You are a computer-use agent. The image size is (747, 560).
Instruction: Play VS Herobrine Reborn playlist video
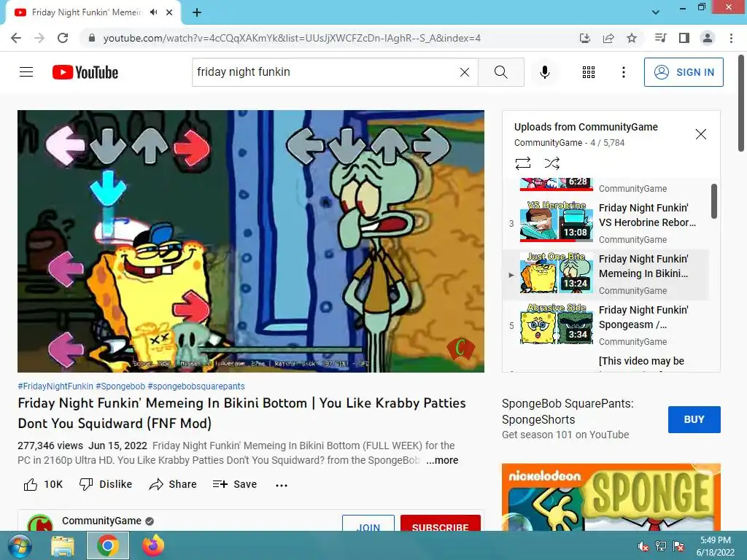(606, 223)
